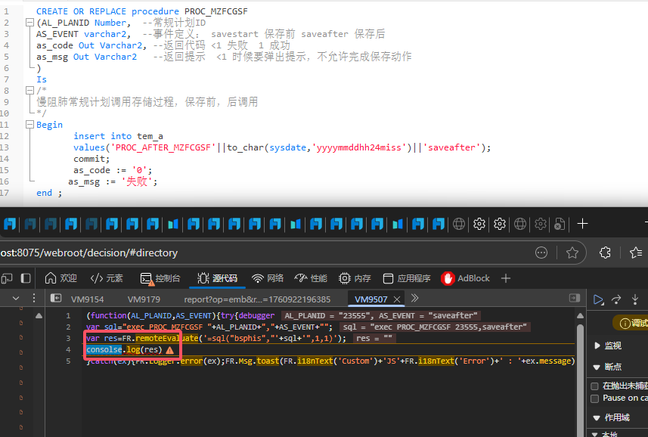The width and height of the screenshot is (648, 437).
Task: Check the Pause on caught exceptions box
Action: point(594,398)
